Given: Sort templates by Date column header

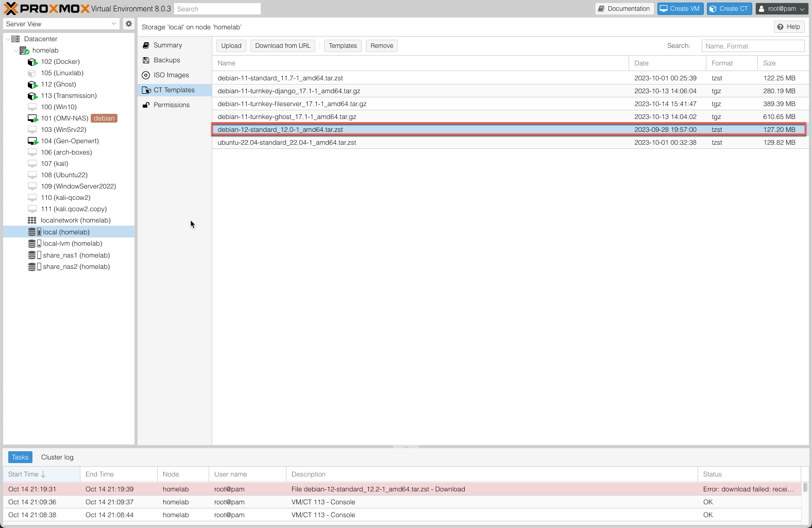Looking at the screenshot, I should [x=667, y=63].
